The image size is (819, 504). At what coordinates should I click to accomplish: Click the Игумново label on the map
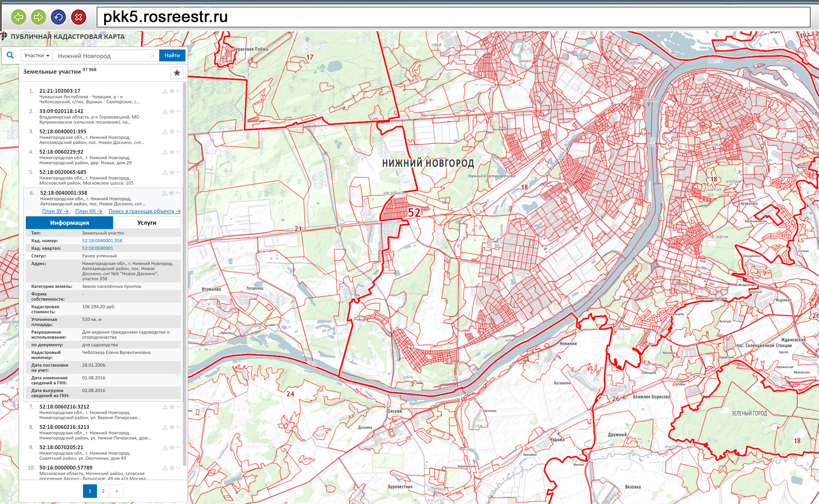[211, 289]
